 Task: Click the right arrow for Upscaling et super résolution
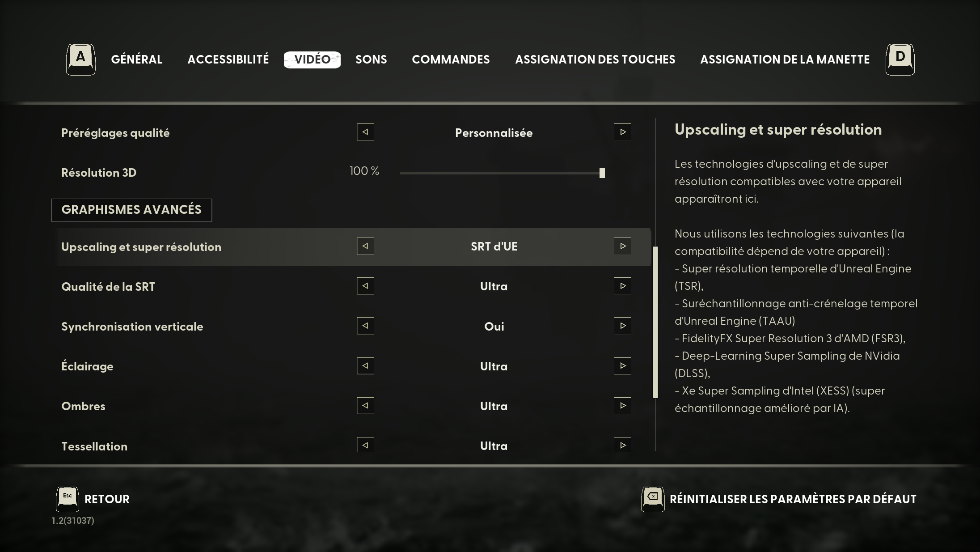[x=622, y=246]
